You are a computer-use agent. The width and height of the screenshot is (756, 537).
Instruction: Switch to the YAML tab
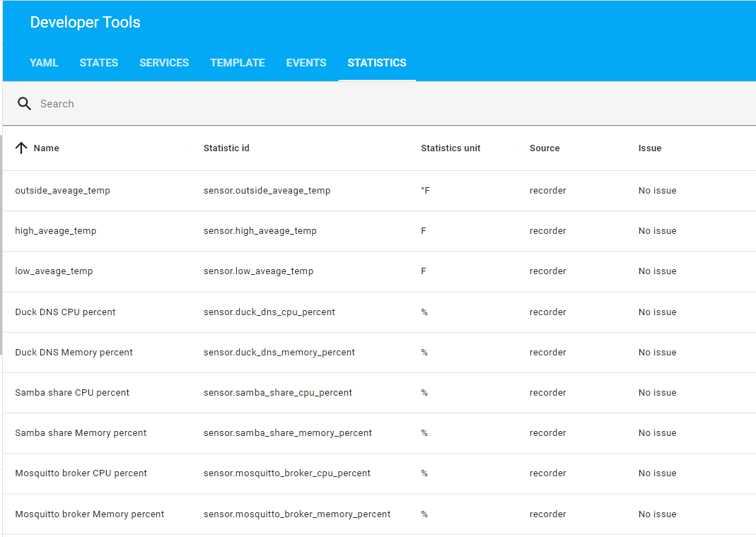(x=44, y=63)
